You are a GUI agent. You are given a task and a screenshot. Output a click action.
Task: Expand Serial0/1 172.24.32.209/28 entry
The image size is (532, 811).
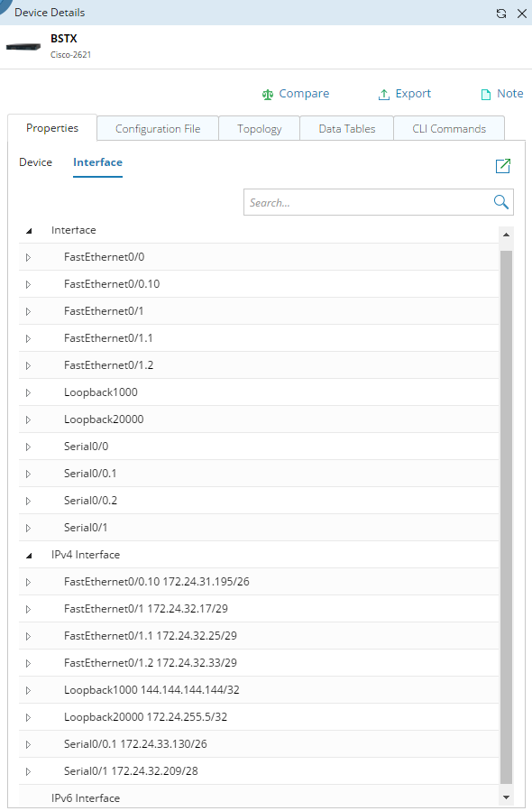point(29,771)
